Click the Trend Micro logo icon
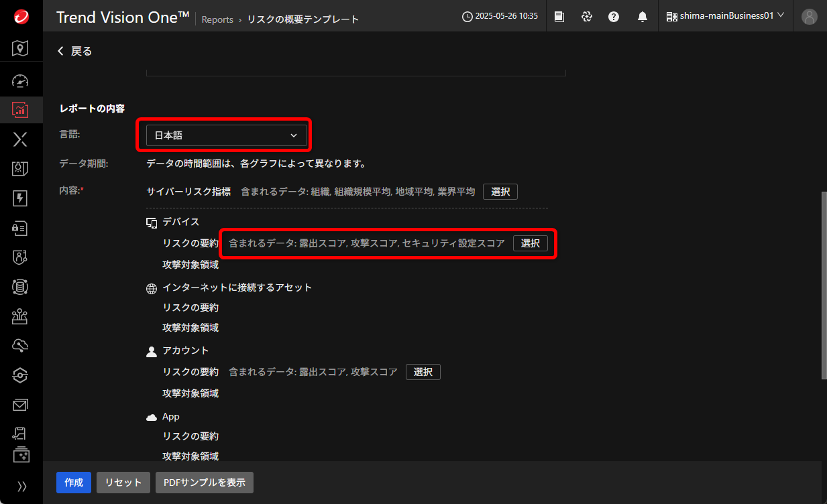The width and height of the screenshot is (827, 504). click(x=21, y=17)
